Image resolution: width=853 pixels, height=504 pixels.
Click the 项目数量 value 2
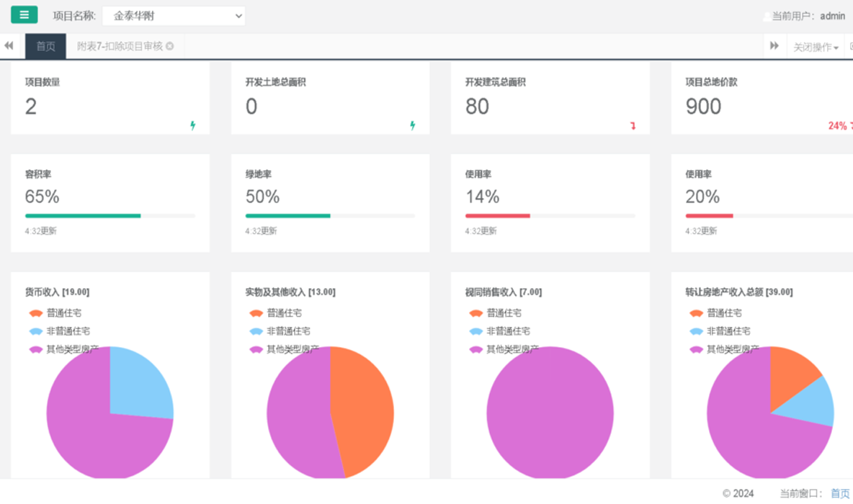coord(30,106)
